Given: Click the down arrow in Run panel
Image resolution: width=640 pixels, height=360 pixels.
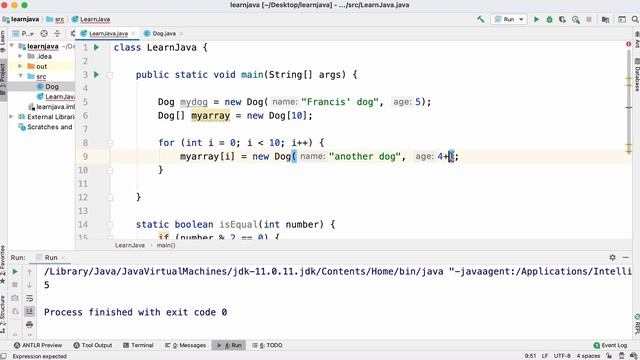Looking at the screenshot, I should pos(29,284).
